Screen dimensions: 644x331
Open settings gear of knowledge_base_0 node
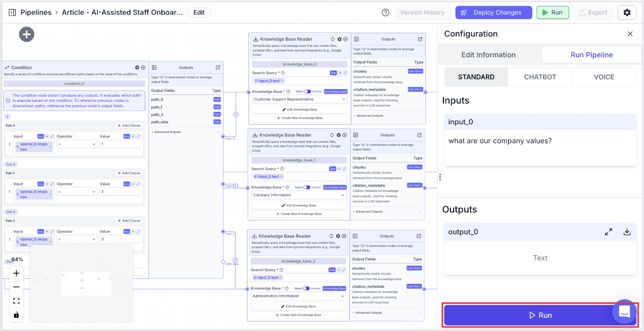point(339,39)
